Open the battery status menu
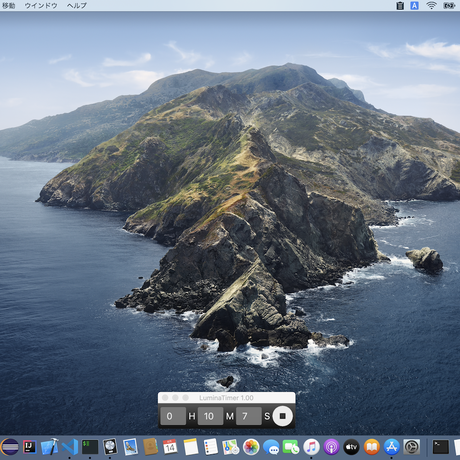 [449, 5]
